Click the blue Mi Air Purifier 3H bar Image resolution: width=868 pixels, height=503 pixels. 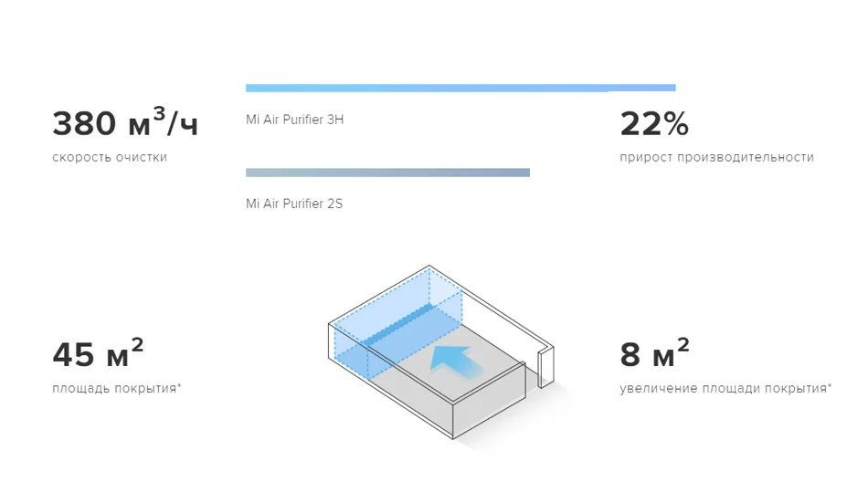pos(460,88)
